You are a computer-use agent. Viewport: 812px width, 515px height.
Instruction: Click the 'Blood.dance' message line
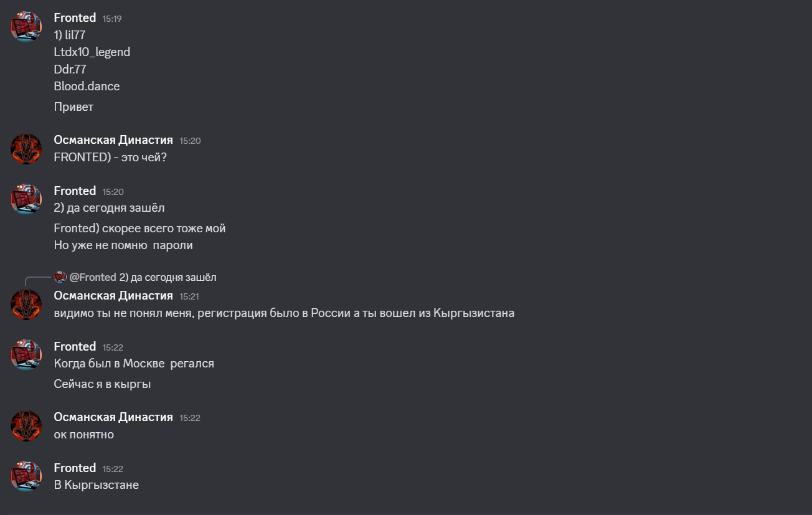(x=87, y=87)
